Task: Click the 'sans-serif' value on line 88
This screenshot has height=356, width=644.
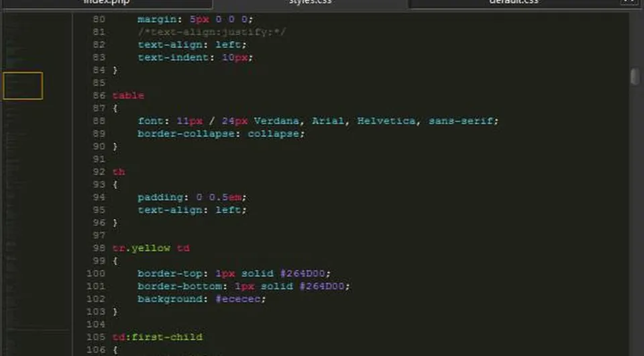Action: click(460, 121)
